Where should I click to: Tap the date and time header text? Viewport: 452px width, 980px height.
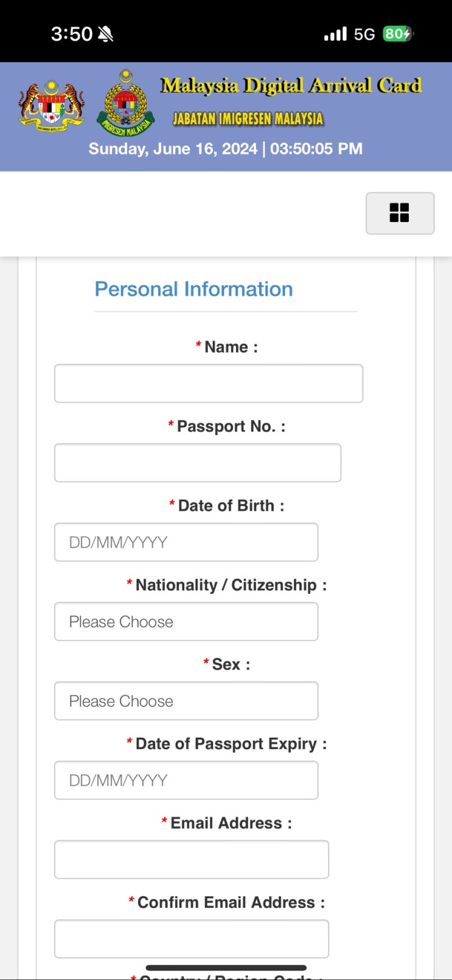pyautogui.click(x=226, y=149)
